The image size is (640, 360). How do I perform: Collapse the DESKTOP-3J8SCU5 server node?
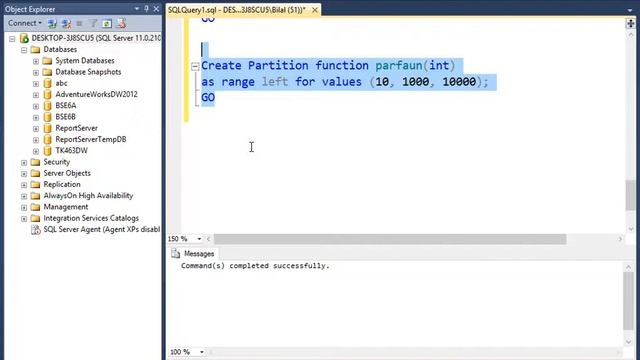(12, 38)
